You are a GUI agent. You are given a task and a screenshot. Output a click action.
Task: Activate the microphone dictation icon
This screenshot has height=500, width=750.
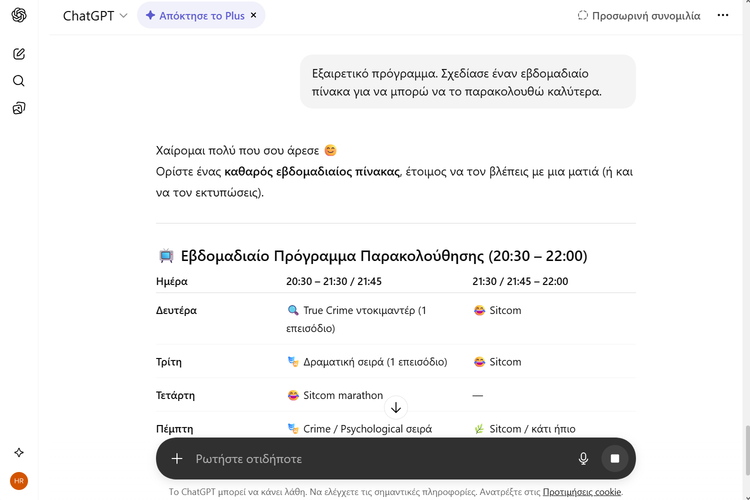pos(583,459)
